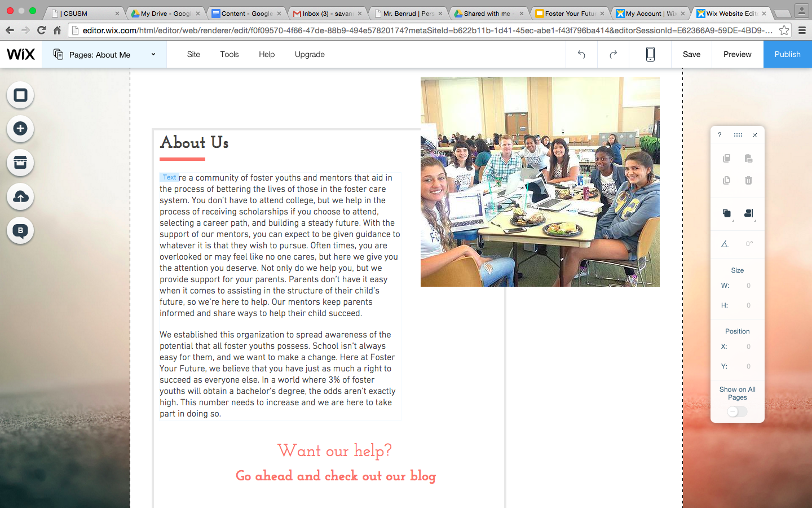
Task: Open the Site menu
Action: click(x=193, y=54)
